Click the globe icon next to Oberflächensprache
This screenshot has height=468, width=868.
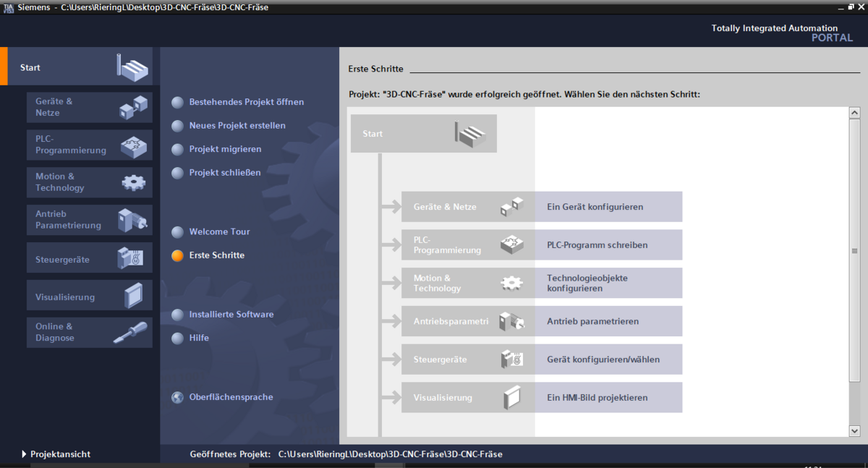tap(177, 397)
